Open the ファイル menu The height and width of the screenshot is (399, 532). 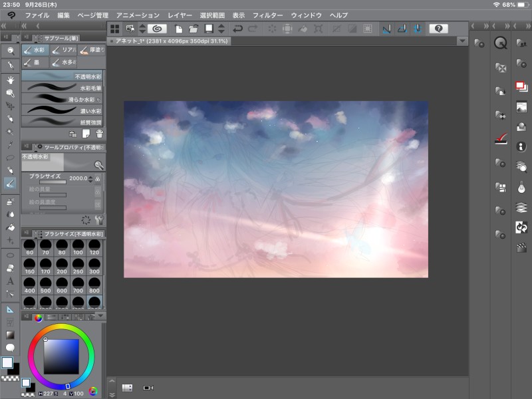pyautogui.click(x=37, y=15)
